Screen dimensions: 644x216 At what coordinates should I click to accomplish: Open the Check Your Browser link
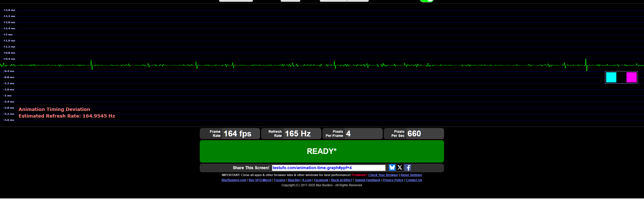click(x=383, y=175)
